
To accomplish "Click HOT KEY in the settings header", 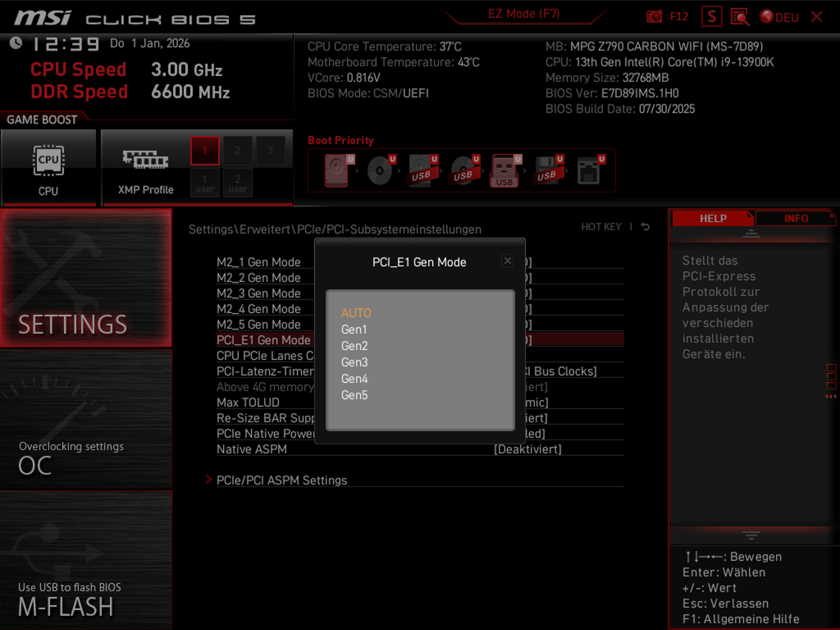I will click(601, 226).
